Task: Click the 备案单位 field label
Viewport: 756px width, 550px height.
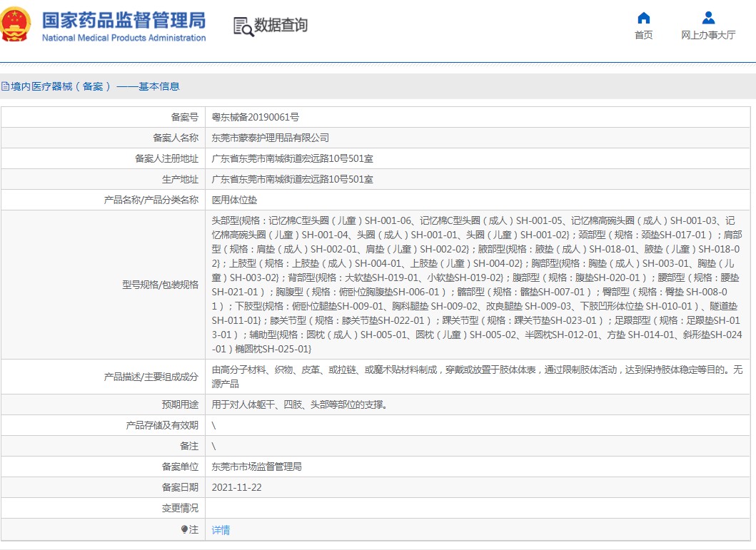Action: pyautogui.click(x=181, y=467)
